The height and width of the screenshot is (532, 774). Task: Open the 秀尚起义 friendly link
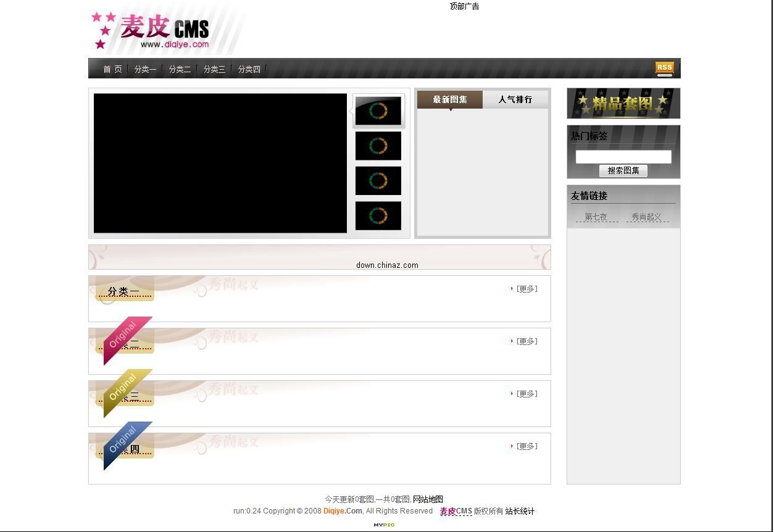pos(646,217)
